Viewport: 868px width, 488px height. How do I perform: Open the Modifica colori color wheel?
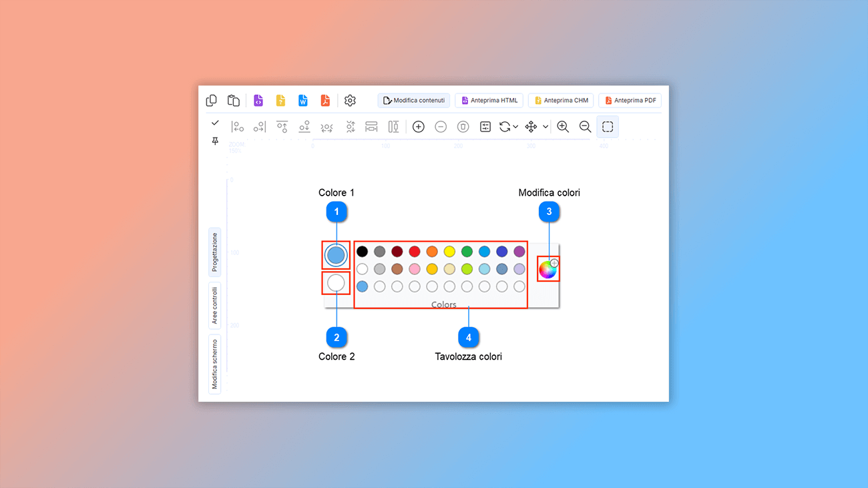coord(547,269)
